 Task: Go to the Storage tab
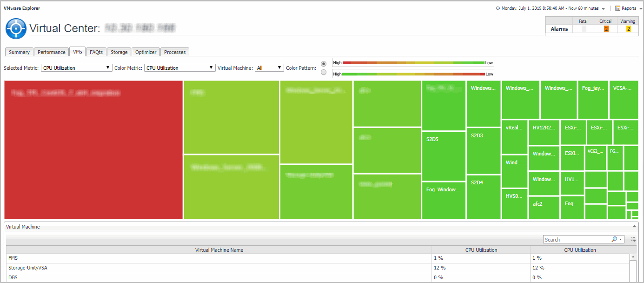point(119,52)
